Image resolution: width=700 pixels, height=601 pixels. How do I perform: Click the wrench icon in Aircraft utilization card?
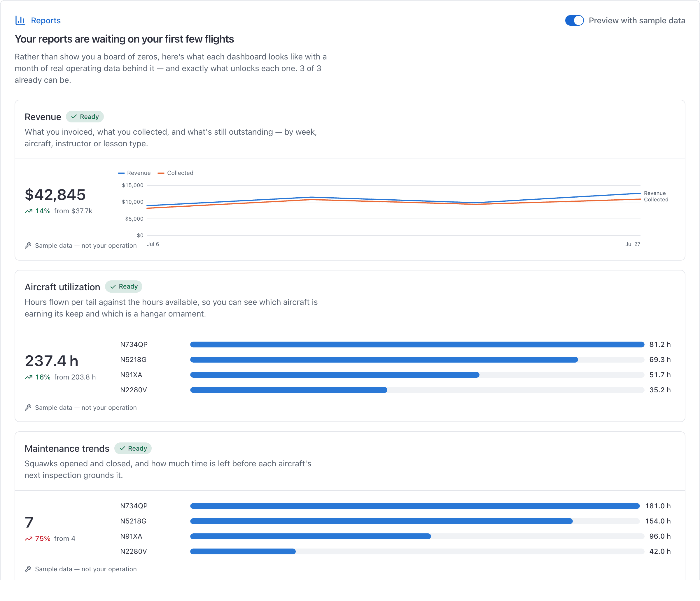coord(28,407)
